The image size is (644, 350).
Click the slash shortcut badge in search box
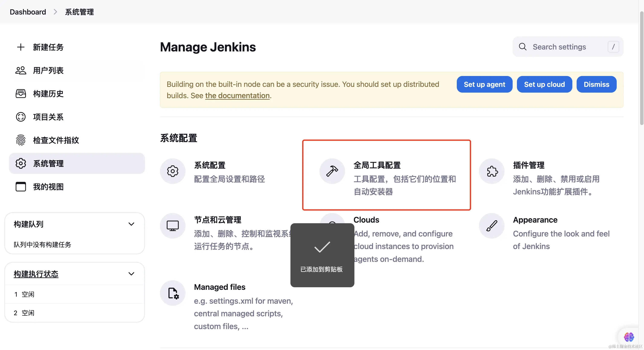point(613,47)
